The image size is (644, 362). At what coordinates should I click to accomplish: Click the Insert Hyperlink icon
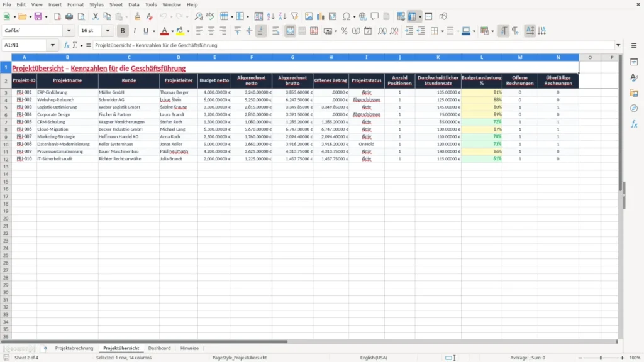pyautogui.click(x=363, y=16)
